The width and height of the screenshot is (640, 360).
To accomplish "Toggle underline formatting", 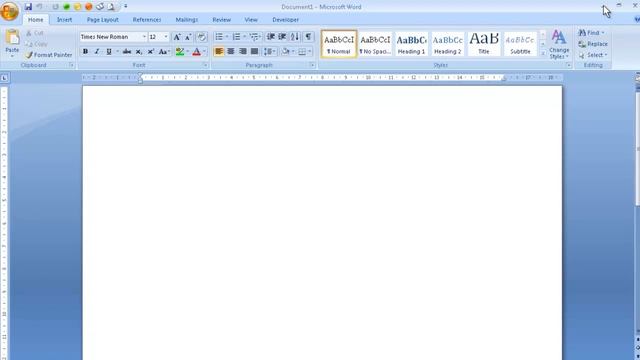I will pos(109,51).
